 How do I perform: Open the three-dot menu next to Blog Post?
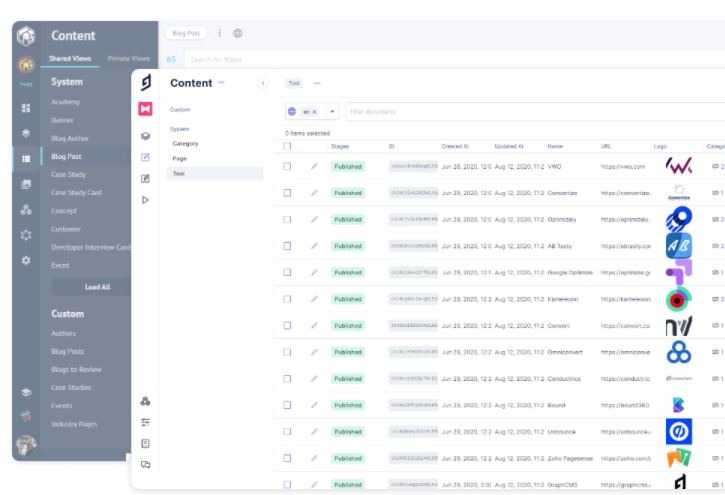(x=220, y=33)
